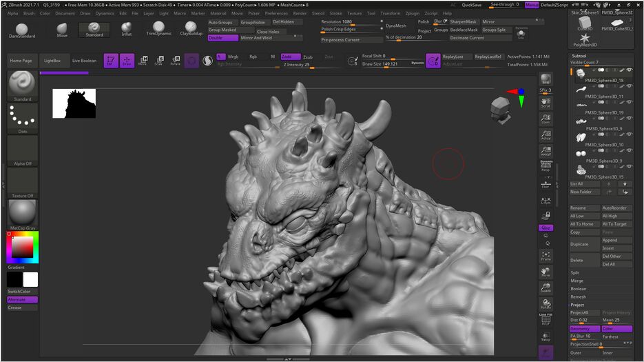
Task: Click the sculptris S-curve circle icon
Action: [x=208, y=61]
